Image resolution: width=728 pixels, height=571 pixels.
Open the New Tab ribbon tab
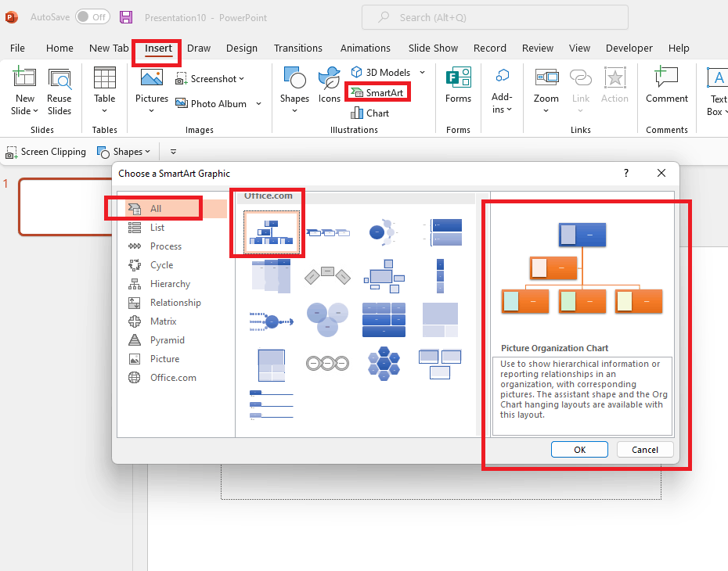click(x=109, y=48)
